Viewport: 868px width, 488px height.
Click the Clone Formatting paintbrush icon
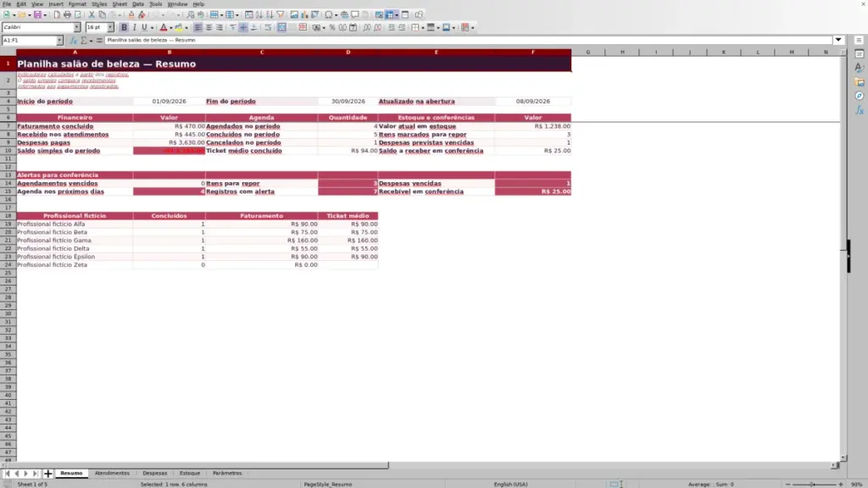pyautogui.click(x=131, y=15)
